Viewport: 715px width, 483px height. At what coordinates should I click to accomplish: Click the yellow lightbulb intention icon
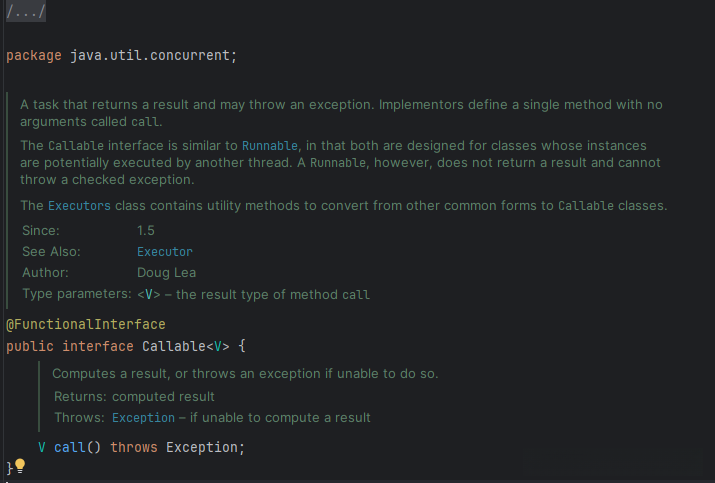click(x=19, y=467)
